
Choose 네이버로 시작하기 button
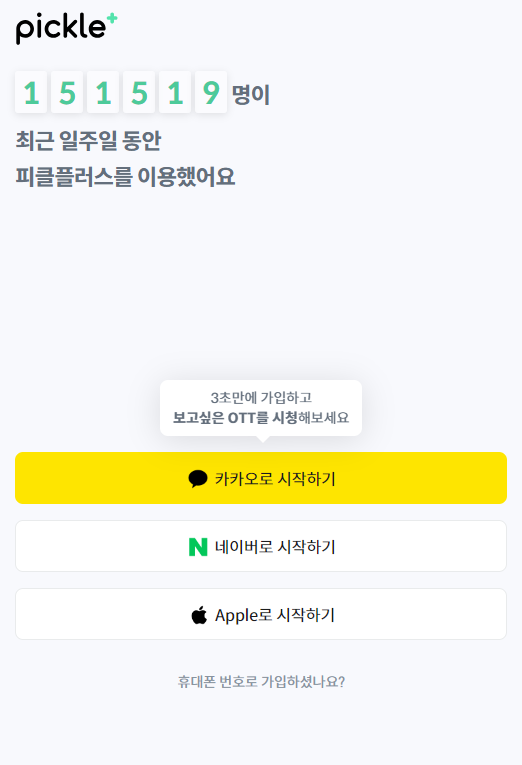click(261, 546)
